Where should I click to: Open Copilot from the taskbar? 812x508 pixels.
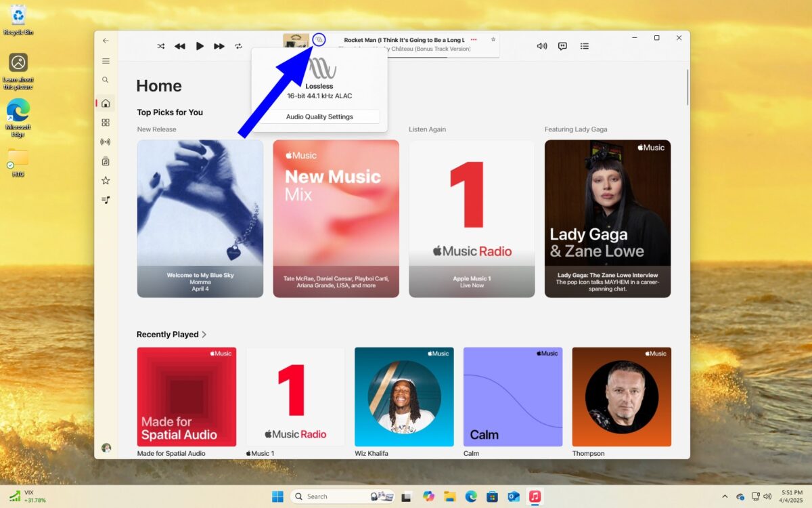pyautogui.click(x=428, y=496)
